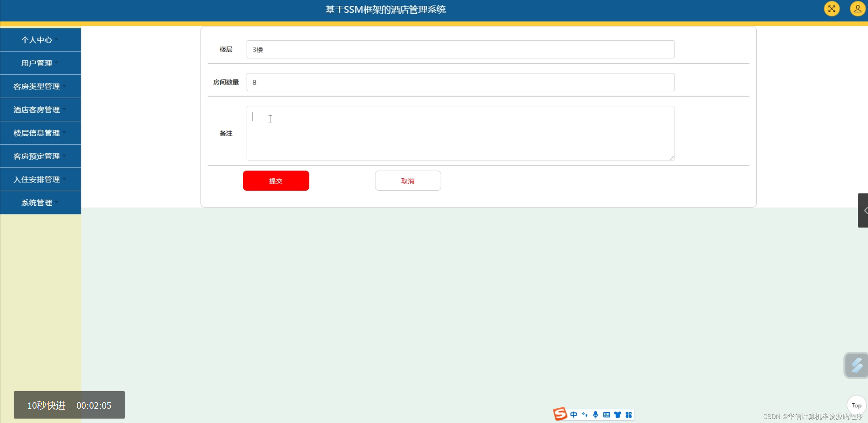Click the red 提交 submit button

(276, 181)
